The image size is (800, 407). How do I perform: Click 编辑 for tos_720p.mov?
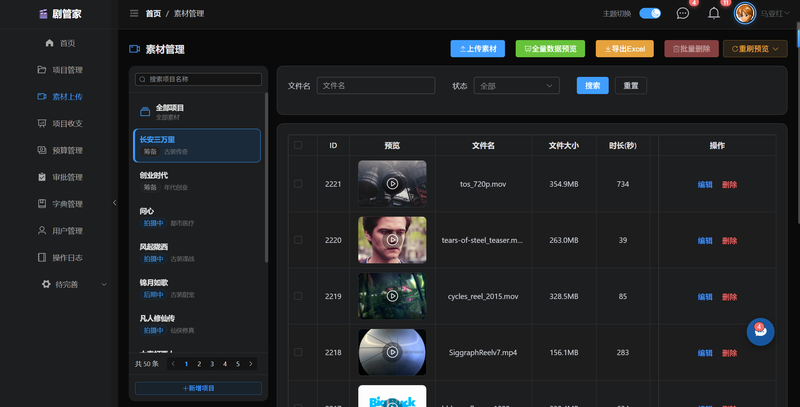tap(705, 185)
